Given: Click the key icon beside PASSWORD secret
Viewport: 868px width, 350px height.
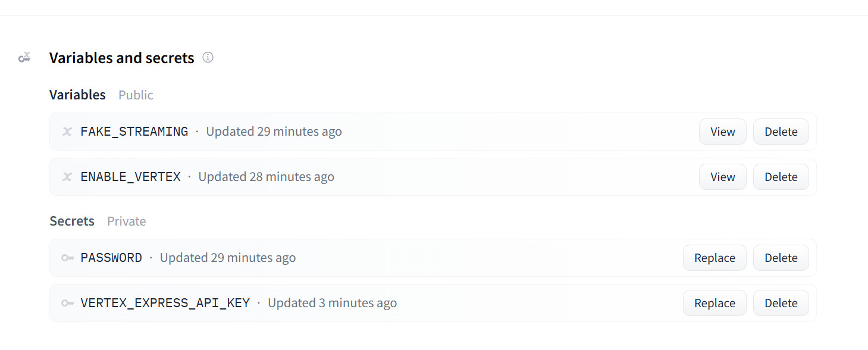Looking at the screenshot, I should point(67,258).
